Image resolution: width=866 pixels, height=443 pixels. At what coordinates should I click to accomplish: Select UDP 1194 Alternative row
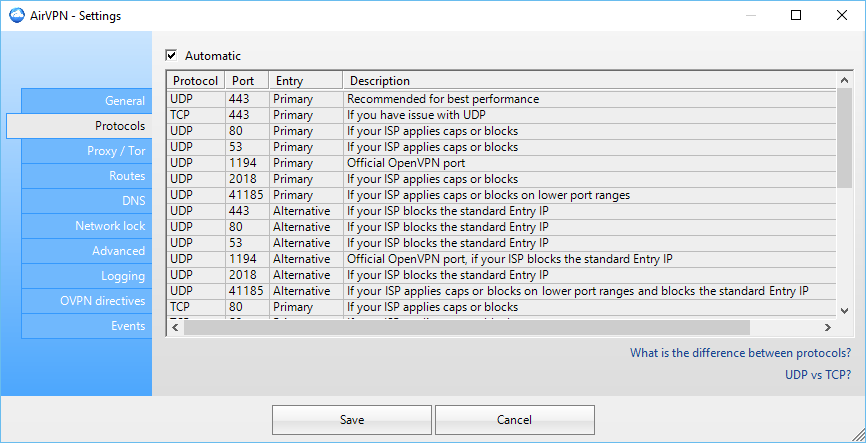(x=502, y=259)
